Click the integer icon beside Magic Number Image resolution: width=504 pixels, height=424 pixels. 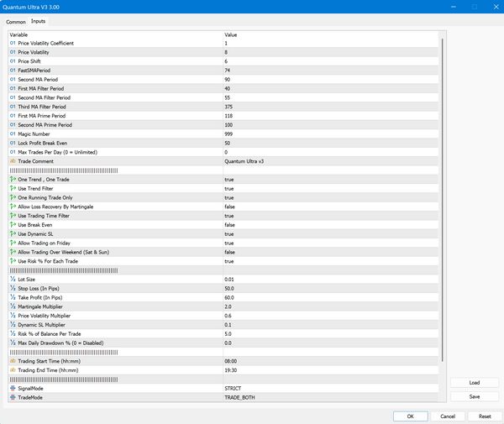point(13,133)
